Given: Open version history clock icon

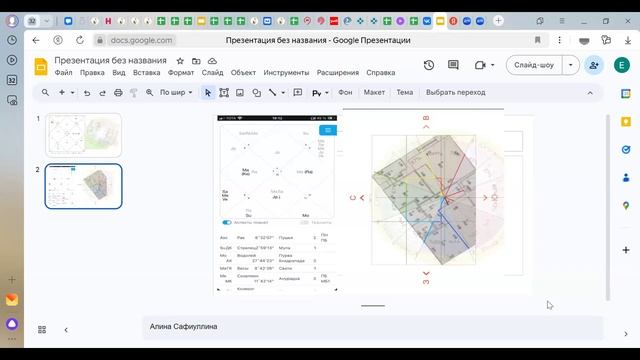Looking at the screenshot, I should (x=429, y=65).
